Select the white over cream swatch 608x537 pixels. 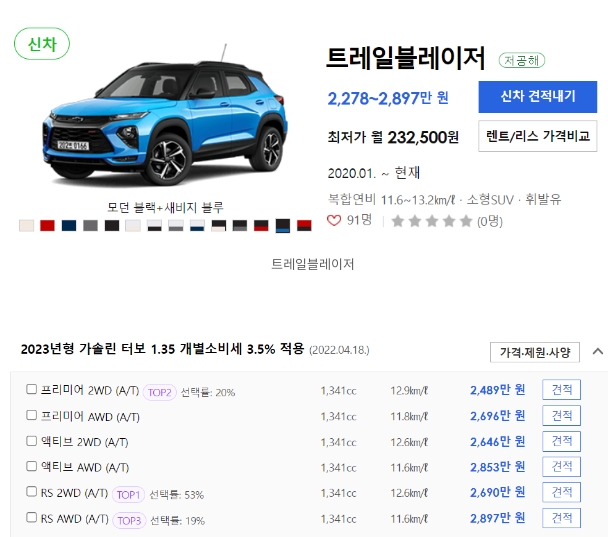[133, 225]
